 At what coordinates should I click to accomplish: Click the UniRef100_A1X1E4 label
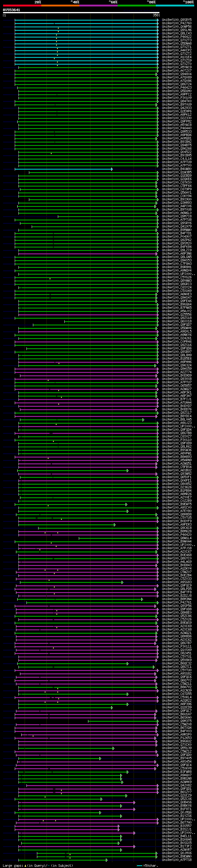[x=177, y=57]
